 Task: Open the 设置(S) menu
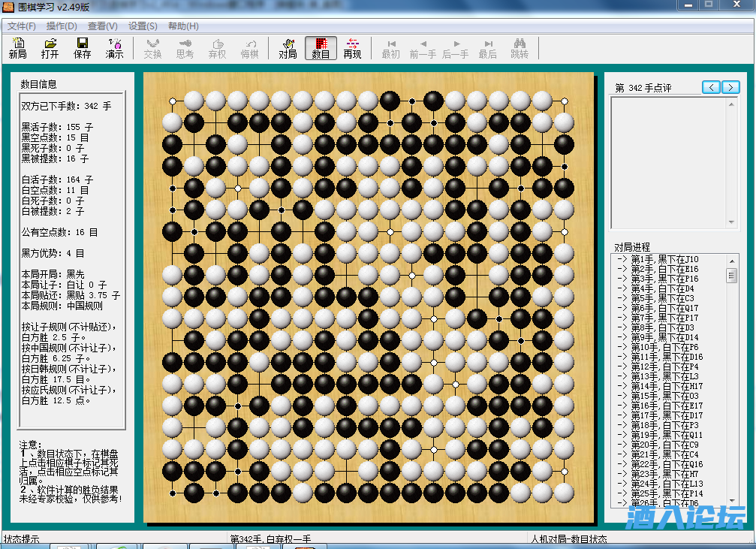pyautogui.click(x=143, y=26)
